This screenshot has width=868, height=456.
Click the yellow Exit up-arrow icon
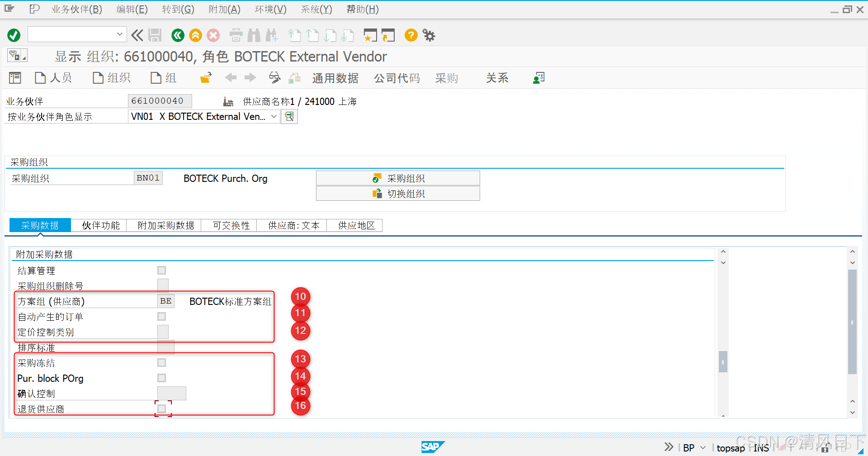(x=195, y=35)
